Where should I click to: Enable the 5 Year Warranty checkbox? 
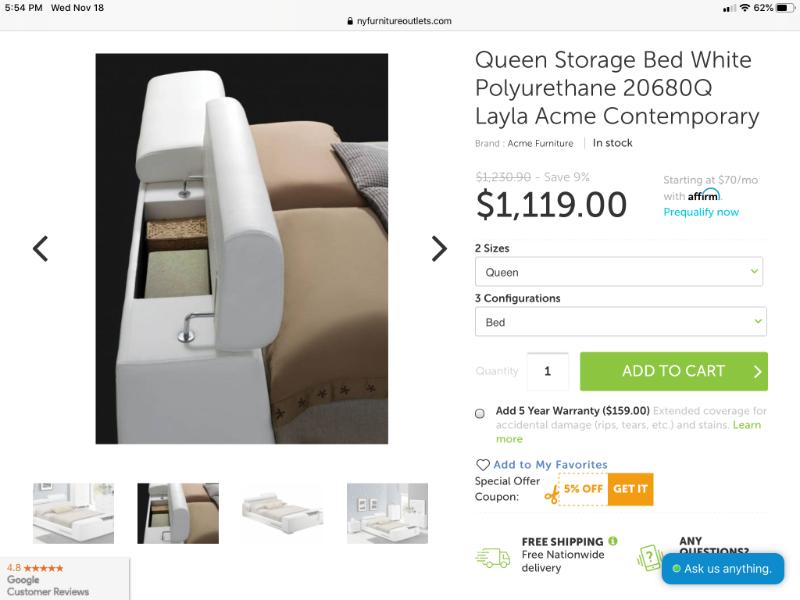480,412
